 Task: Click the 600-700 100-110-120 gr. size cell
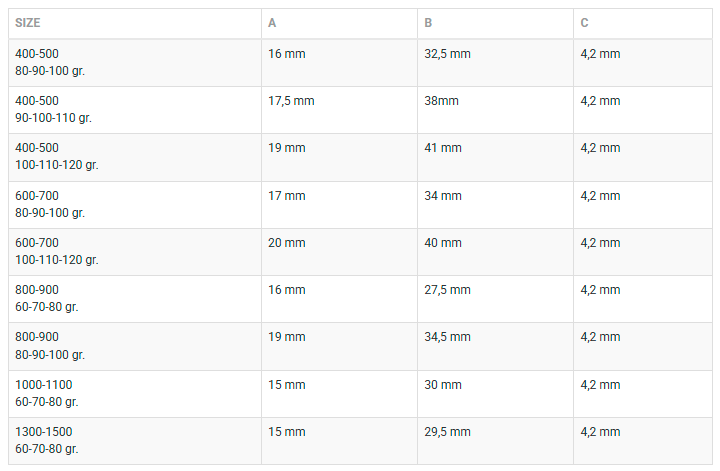[56, 251]
